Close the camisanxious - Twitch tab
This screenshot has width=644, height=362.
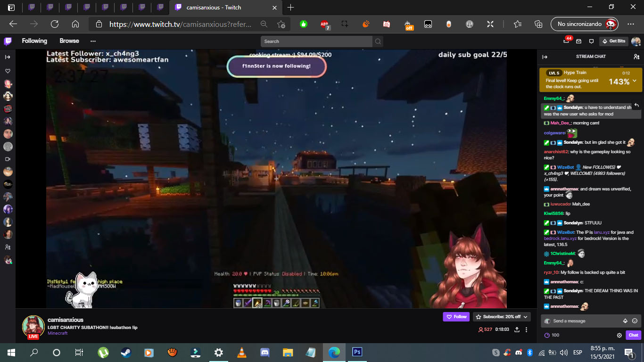coord(275,8)
